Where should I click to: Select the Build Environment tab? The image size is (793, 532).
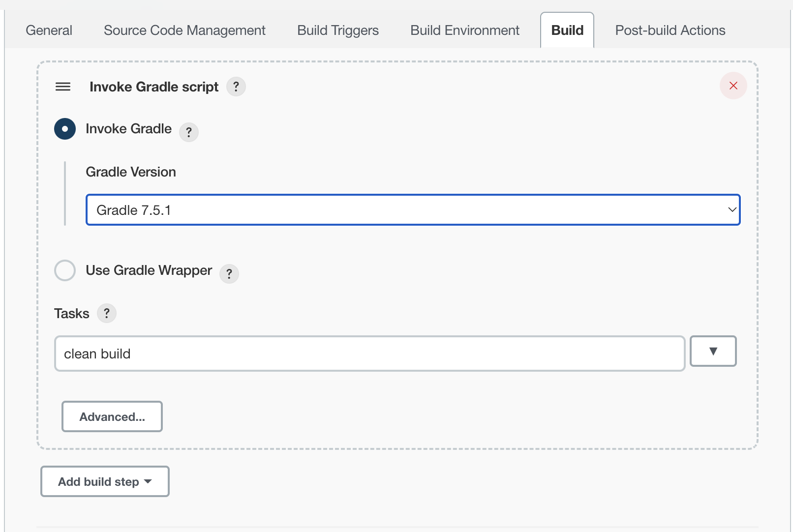(x=464, y=30)
